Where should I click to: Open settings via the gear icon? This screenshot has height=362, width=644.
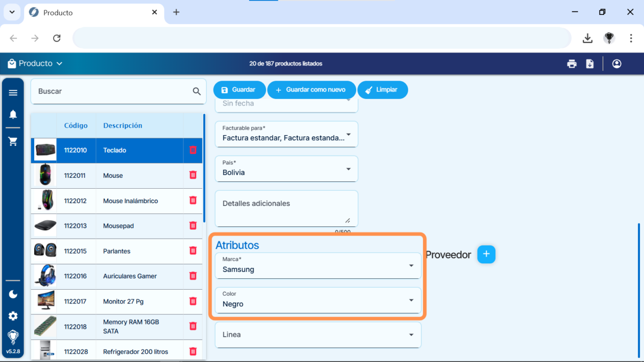pyautogui.click(x=13, y=315)
